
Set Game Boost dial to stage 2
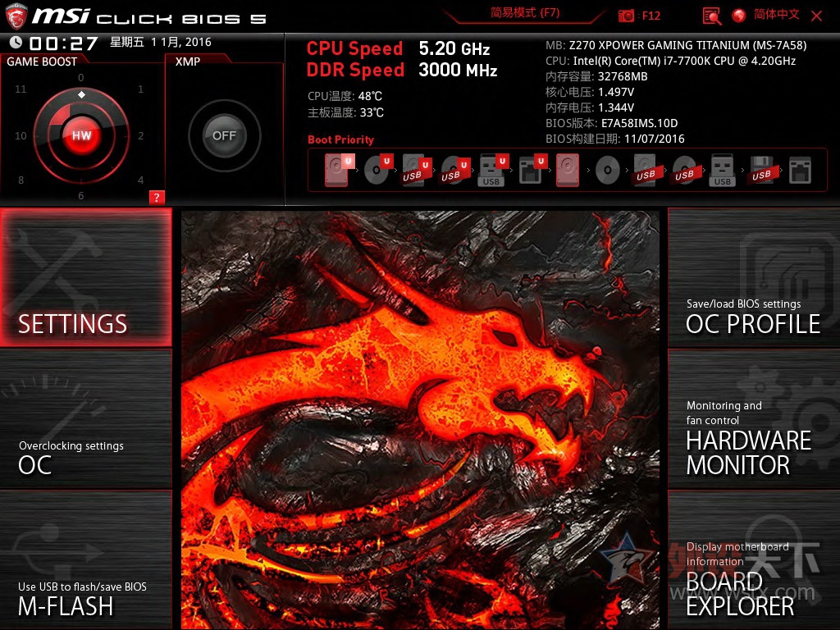(140, 135)
